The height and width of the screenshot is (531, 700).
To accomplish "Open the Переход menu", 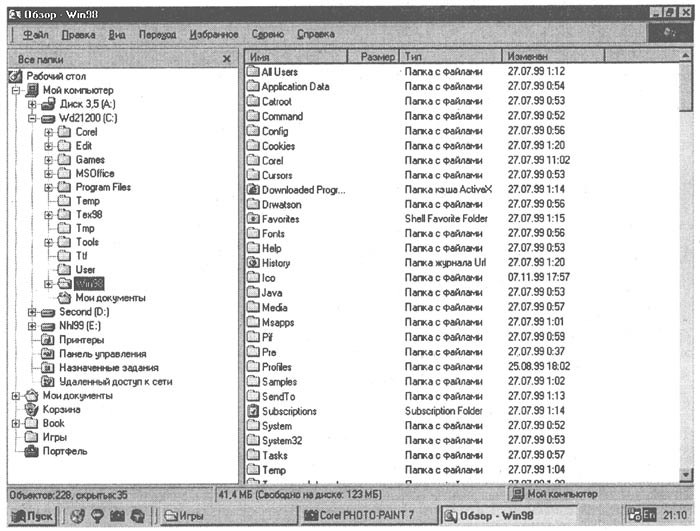I will pos(157,34).
